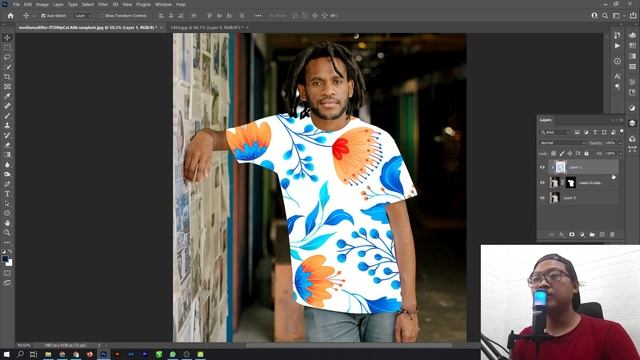Open the blend mode Normal dropdown

[562, 143]
